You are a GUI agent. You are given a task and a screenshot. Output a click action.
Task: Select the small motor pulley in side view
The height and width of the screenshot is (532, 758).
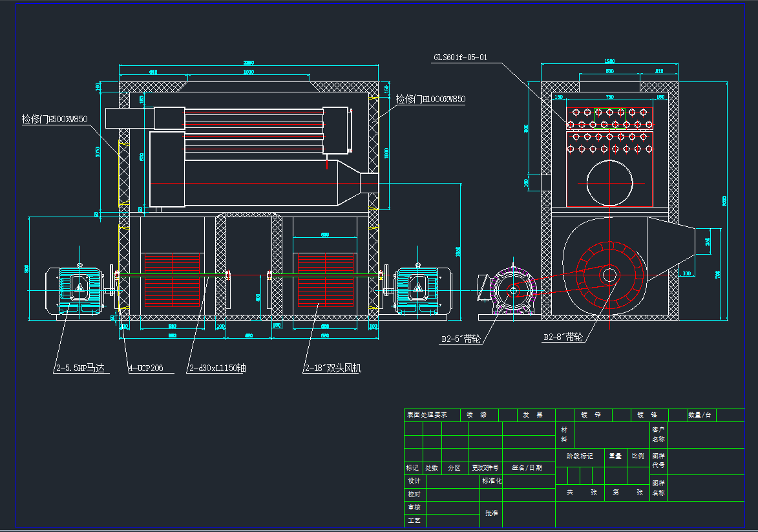click(x=512, y=292)
